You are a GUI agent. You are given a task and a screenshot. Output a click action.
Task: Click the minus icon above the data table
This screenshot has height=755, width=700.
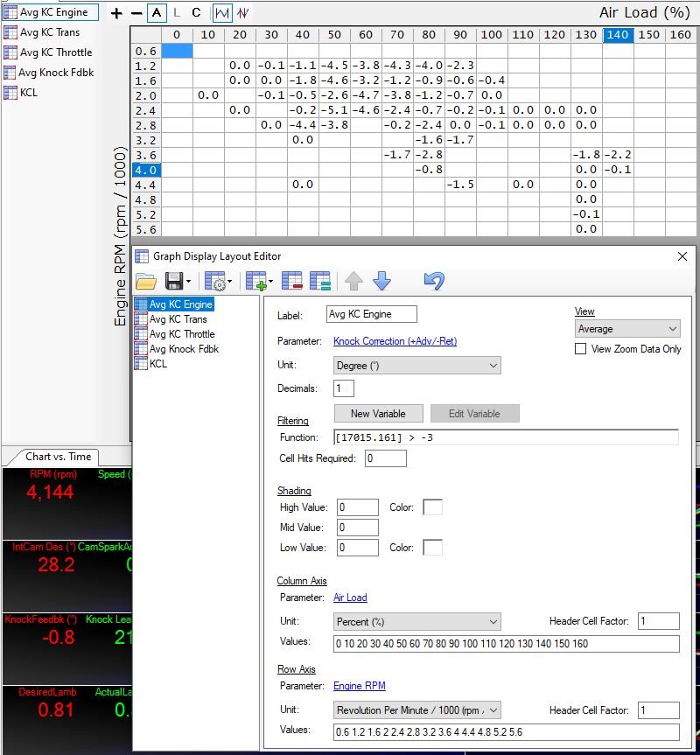[x=136, y=13]
